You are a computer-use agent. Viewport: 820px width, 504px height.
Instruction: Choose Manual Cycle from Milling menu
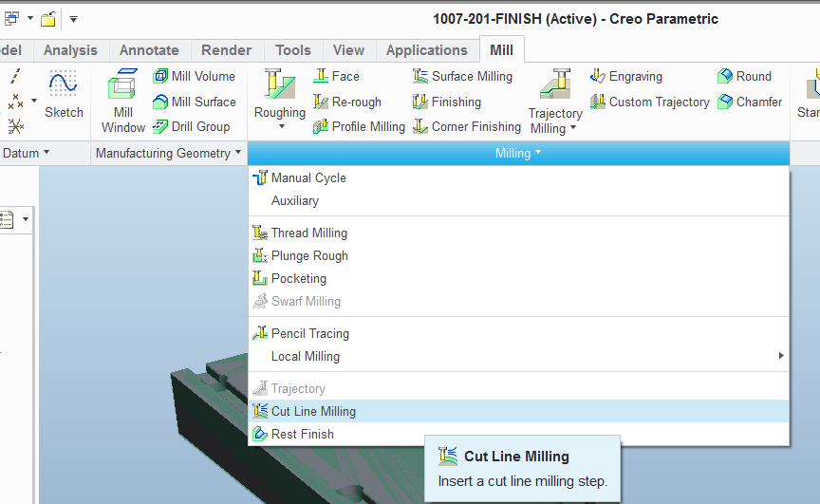pyautogui.click(x=518, y=178)
